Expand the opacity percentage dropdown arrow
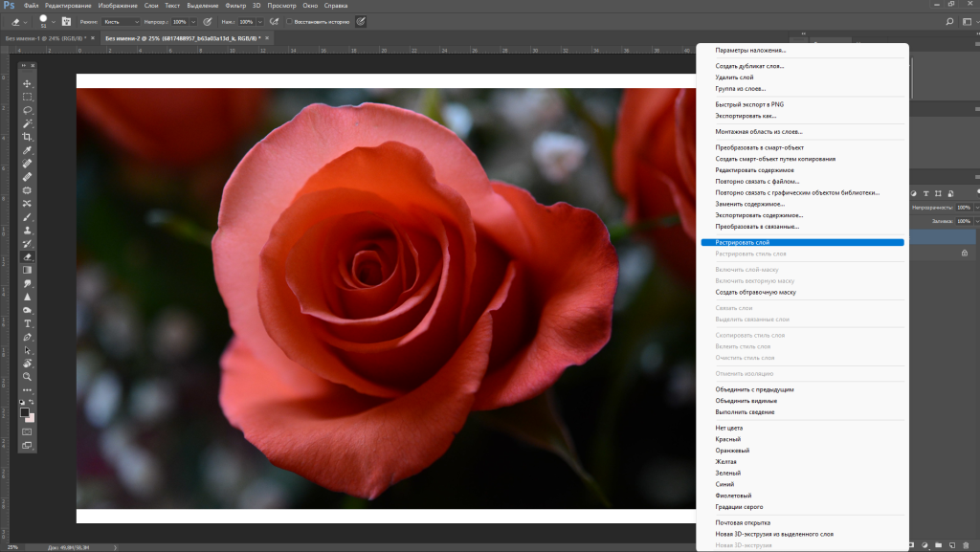 click(x=194, y=21)
